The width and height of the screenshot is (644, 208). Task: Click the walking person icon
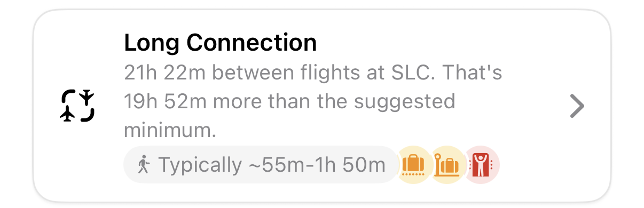click(143, 165)
